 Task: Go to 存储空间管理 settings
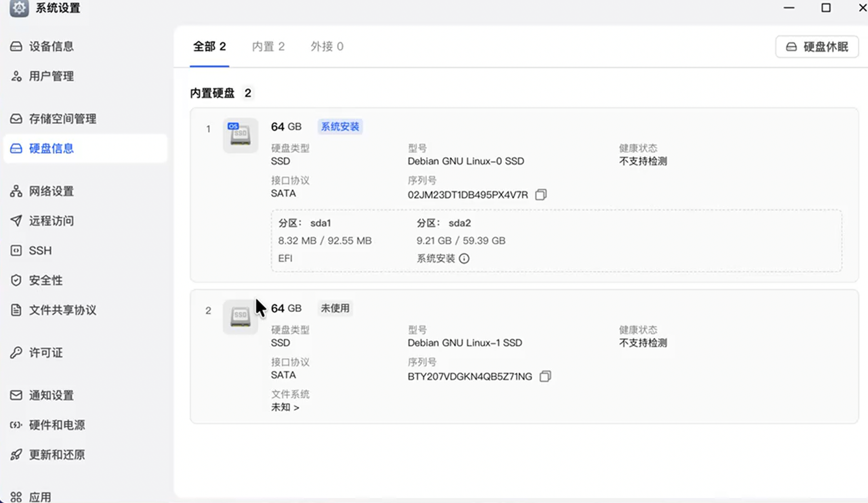62,119
